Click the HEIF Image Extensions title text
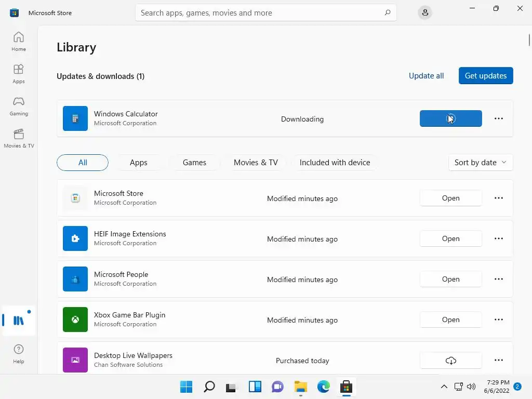The width and height of the screenshot is (532, 399). pyautogui.click(x=130, y=234)
